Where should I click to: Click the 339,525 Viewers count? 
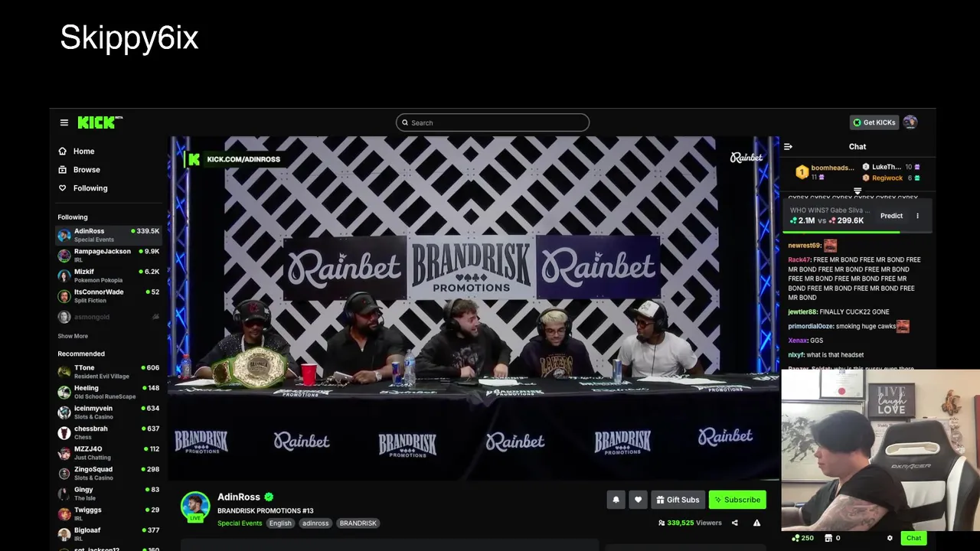pos(690,523)
